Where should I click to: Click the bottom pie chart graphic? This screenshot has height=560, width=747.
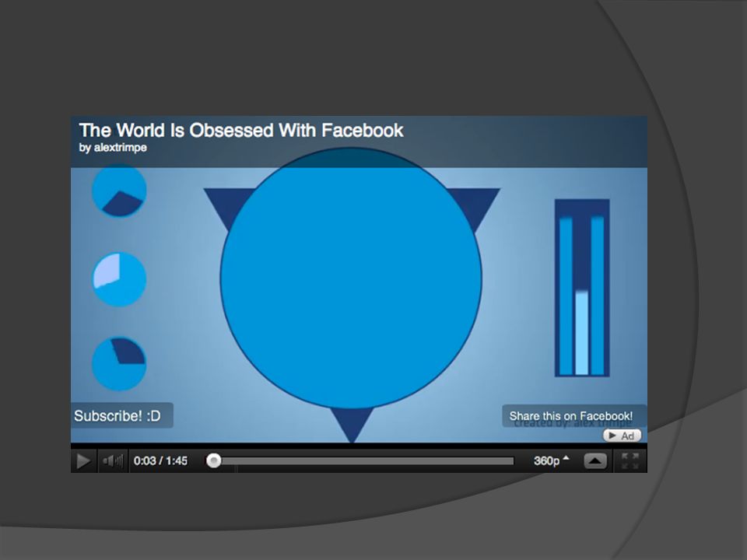click(118, 364)
